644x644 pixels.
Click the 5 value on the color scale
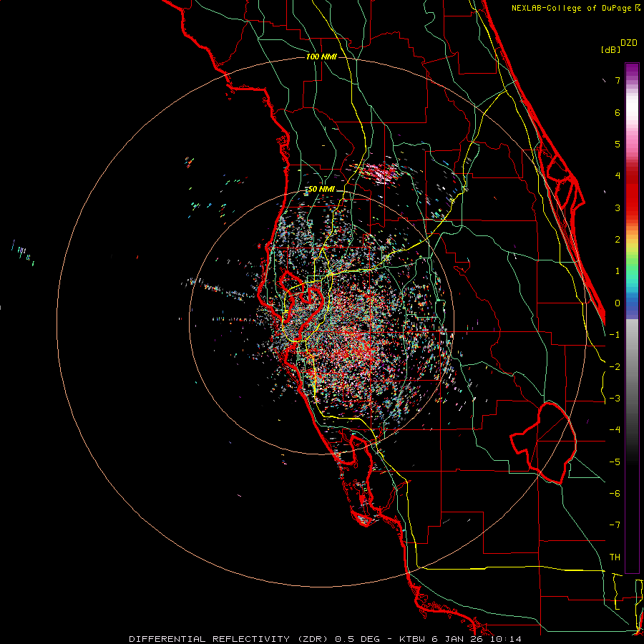[x=618, y=144]
